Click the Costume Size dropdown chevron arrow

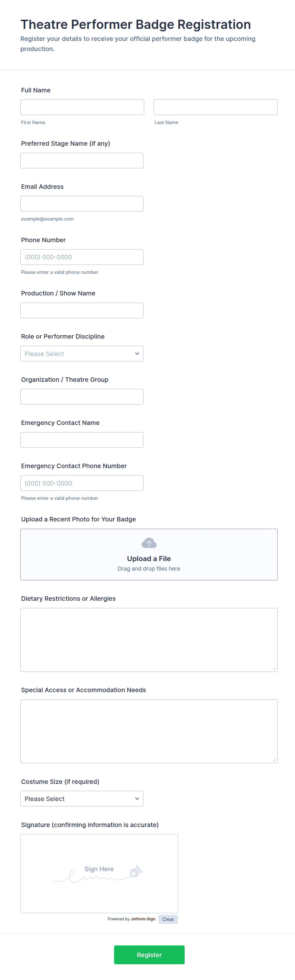137,798
